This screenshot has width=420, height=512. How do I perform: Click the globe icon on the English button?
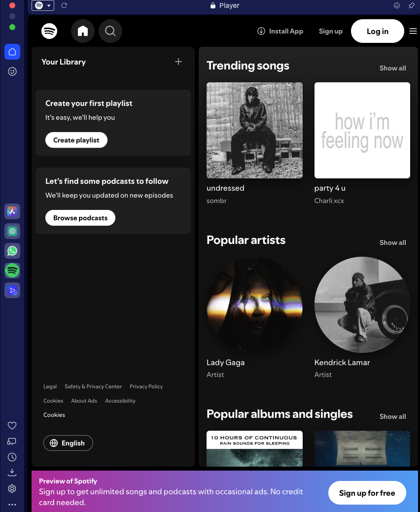click(54, 443)
